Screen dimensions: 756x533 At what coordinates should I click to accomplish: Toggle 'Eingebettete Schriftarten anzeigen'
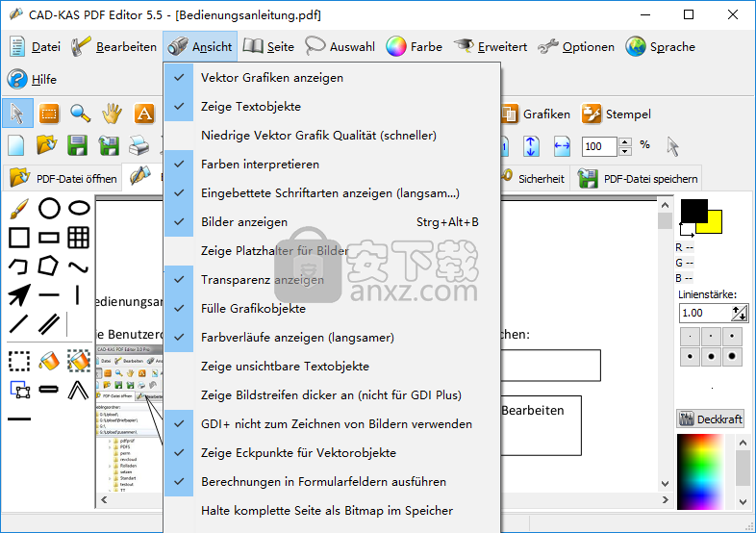click(332, 193)
